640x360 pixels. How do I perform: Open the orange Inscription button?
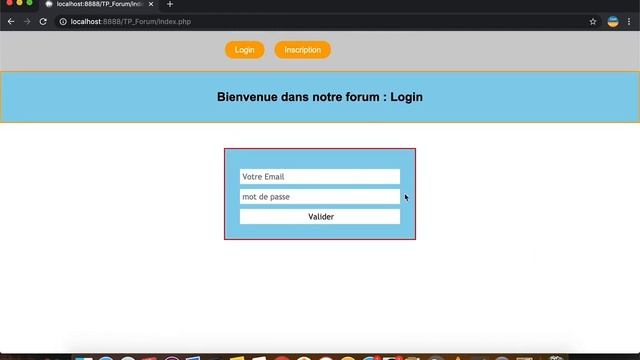click(302, 50)
